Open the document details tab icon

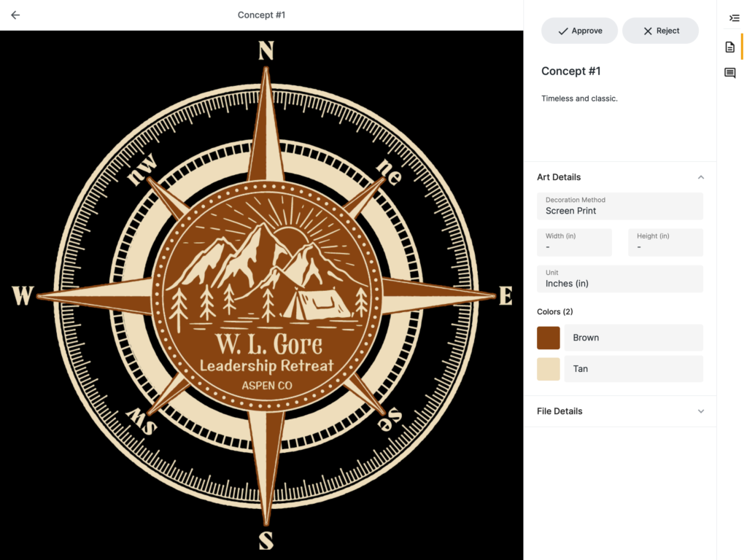[729, 47]
